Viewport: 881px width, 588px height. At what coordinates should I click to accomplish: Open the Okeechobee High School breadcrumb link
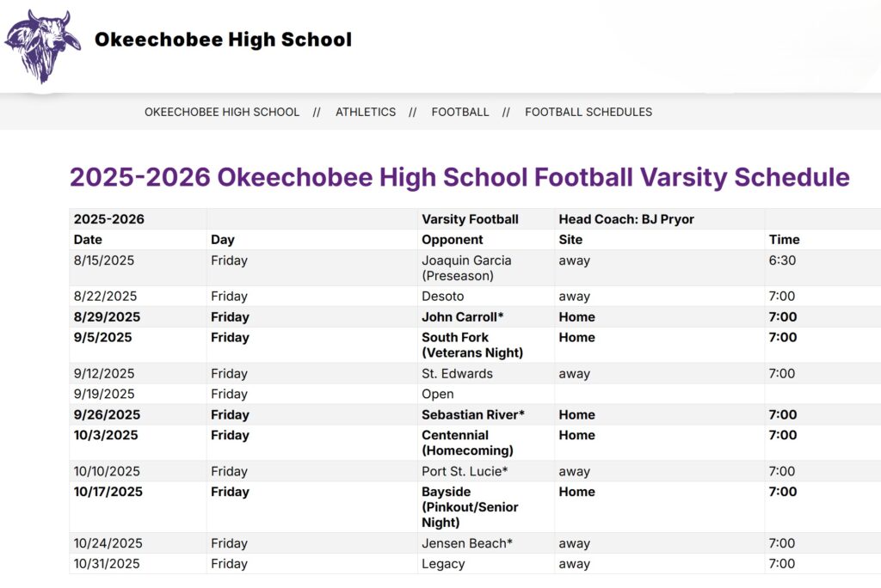[222, 112]
